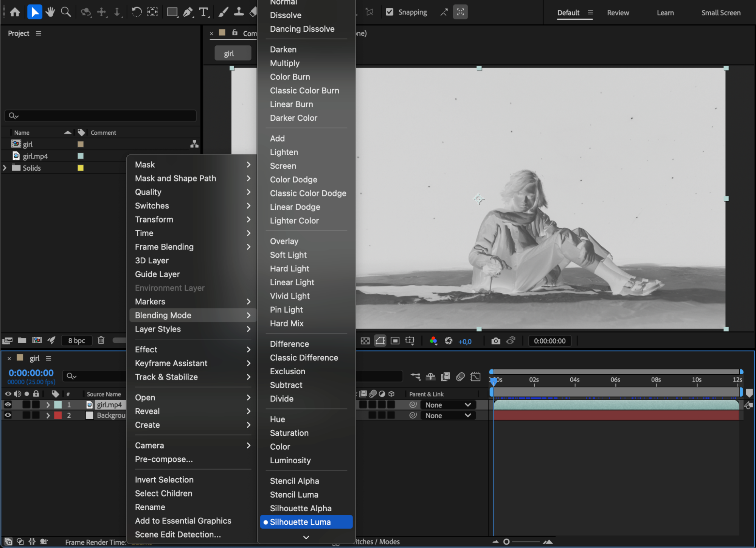The image size is (756, 548).
Task: Click the trash delete icon in Project panel
Action: pos(101,340)
